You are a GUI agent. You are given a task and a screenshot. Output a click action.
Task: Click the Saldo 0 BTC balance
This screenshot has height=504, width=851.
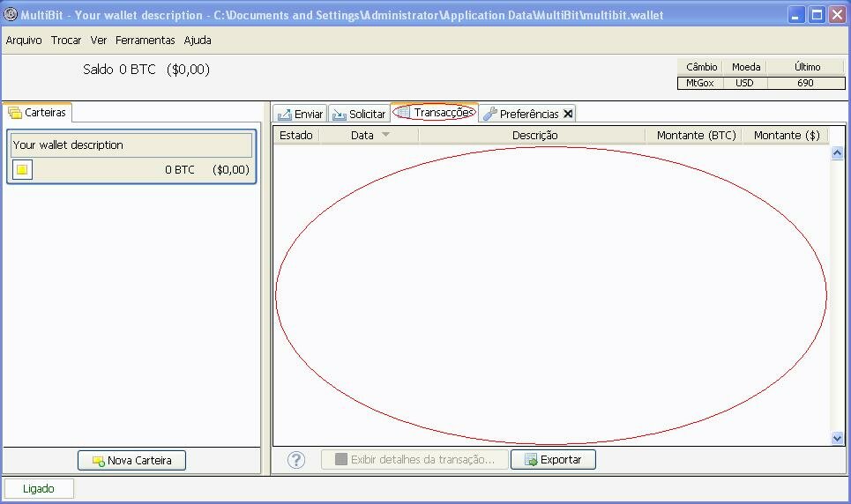coord(146,70)
